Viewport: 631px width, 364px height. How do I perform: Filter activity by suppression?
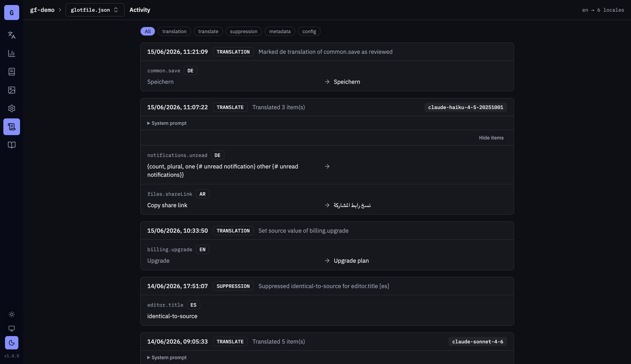coord(244,31)
